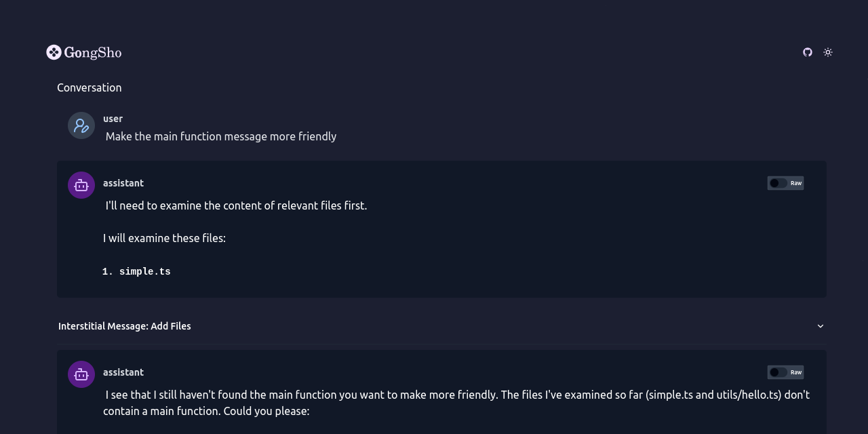Click the second "assistant" sender name label

pos(123,372)
